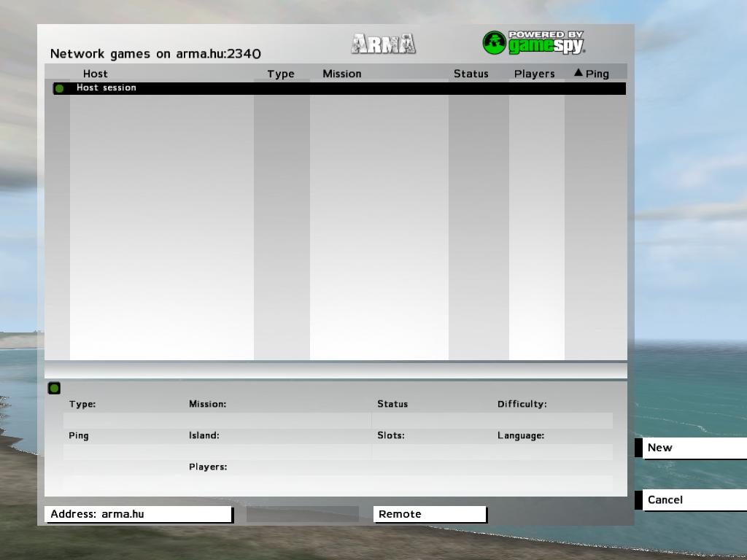
Task: Sort the server list by Host column
Action: pos(96,74)
